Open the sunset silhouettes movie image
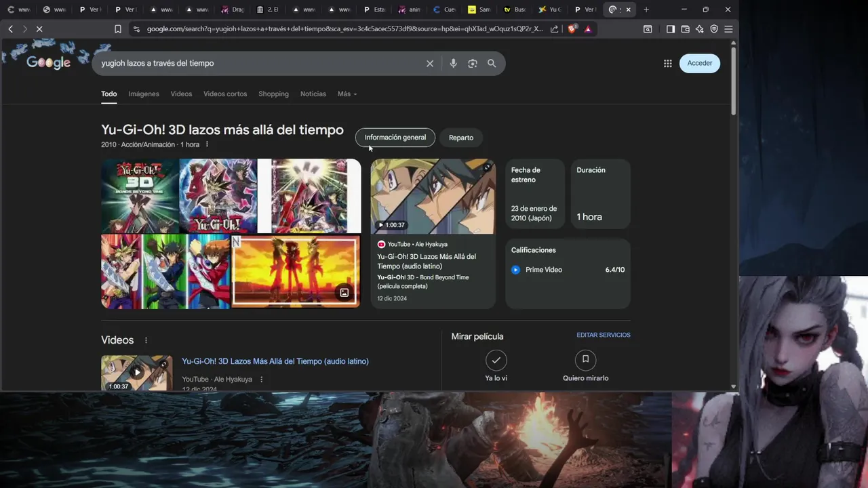The image size is (868, 488). tap(296, 272)
